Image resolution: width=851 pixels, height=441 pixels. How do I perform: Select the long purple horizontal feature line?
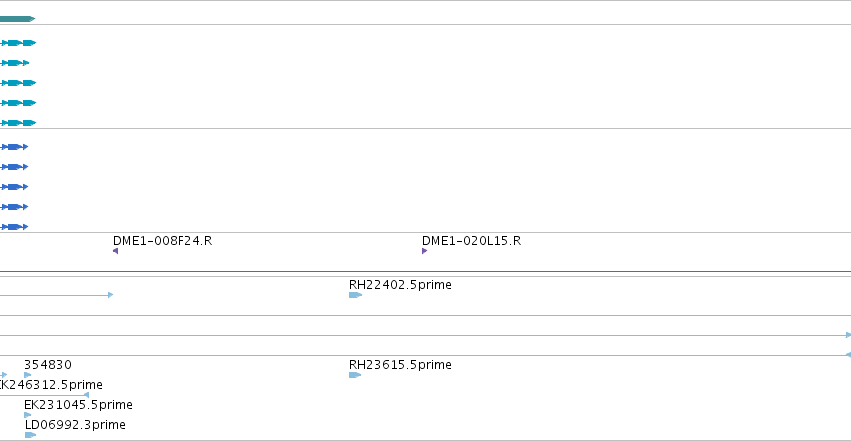coord(426,271)
